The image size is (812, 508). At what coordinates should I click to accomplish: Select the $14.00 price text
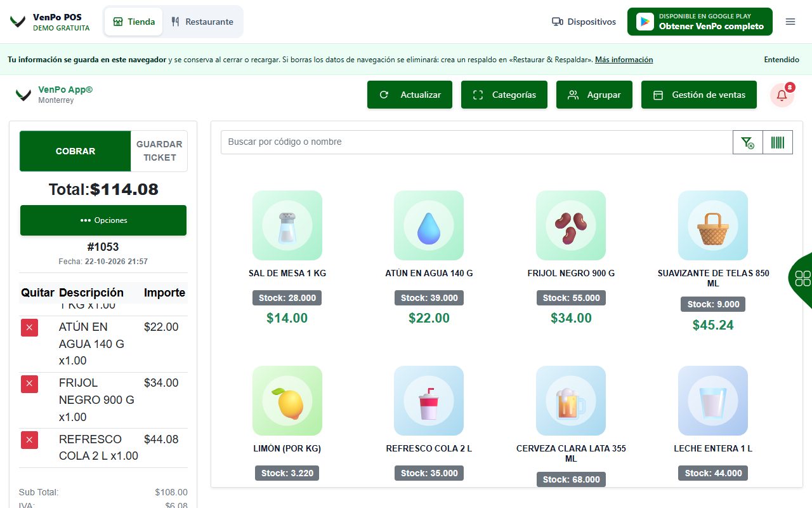287,318
